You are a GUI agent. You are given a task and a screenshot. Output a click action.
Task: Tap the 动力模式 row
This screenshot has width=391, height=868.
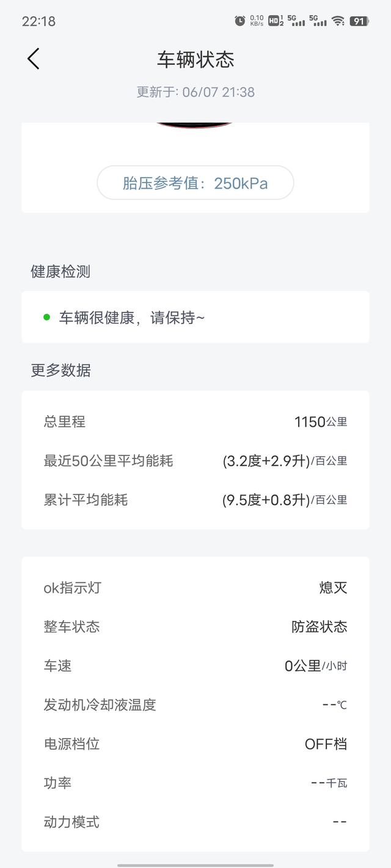click(x=195, y=822)
